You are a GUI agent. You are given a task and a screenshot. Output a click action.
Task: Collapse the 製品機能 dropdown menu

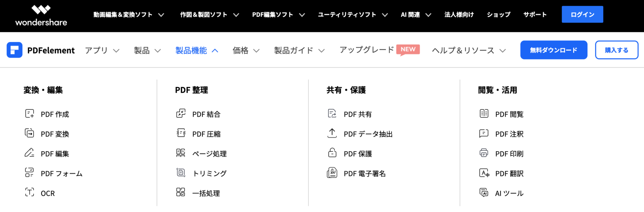point(197,50)
